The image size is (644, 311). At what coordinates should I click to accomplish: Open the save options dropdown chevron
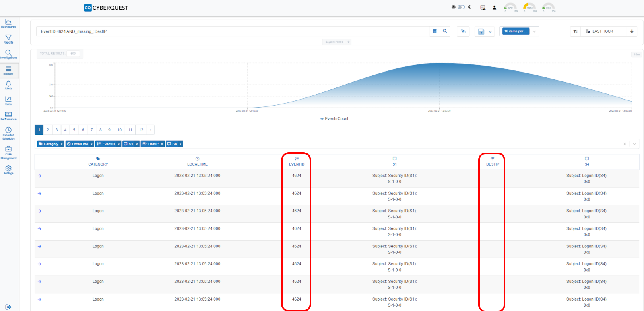coord(490,31)
